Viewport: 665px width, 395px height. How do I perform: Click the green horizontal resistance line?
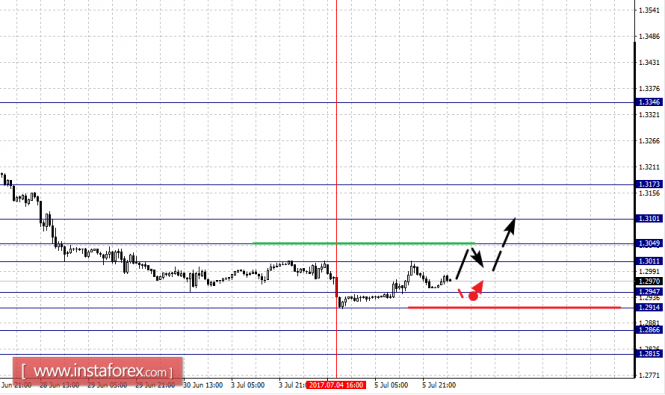363,243
